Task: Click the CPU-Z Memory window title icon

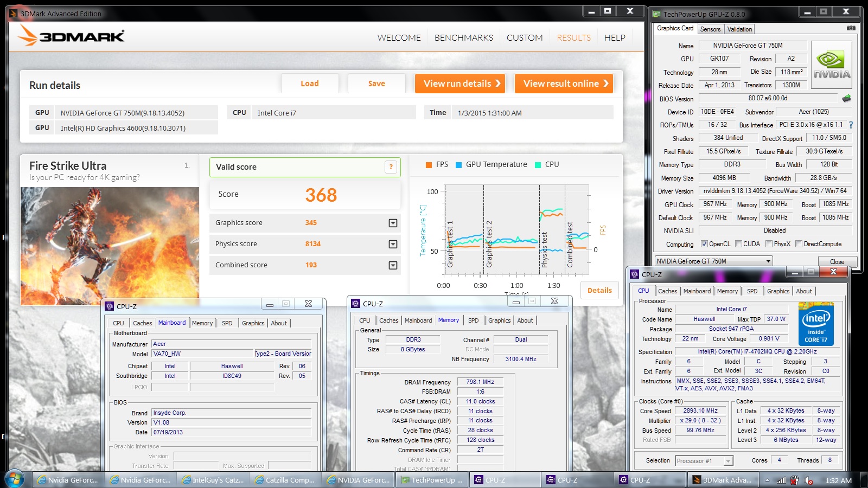Action: (x=355, y=304)
